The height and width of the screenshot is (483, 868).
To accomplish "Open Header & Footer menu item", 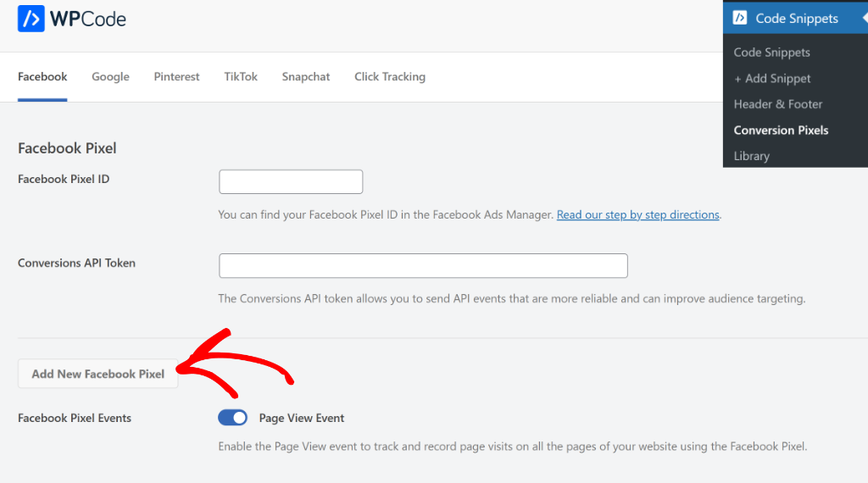I will (778, 104).
